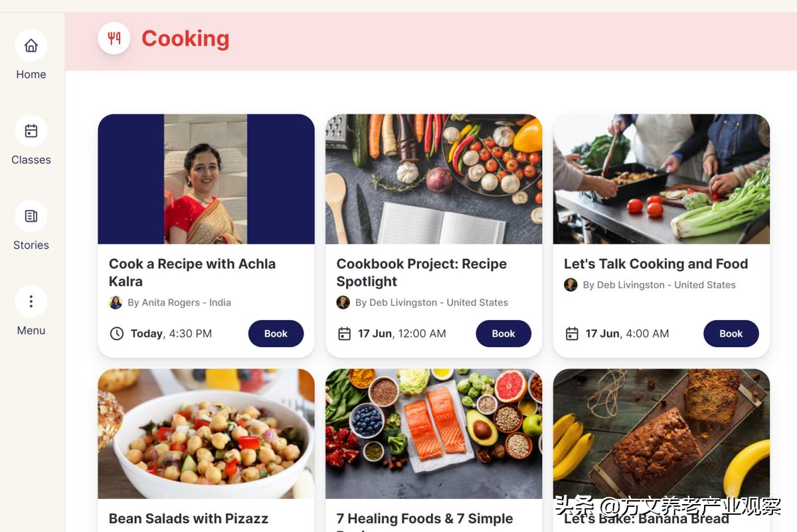The image size is (797, 532).
Task: Click clock icon beside Today 4:30 PM
Action: (117, 333)
